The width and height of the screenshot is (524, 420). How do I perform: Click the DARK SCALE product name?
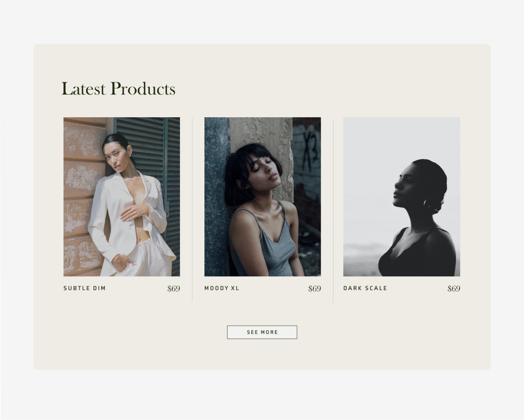[x=365, y=288]
